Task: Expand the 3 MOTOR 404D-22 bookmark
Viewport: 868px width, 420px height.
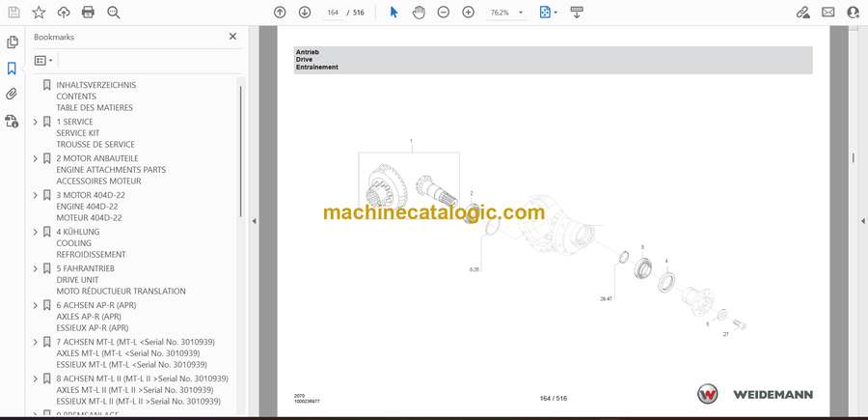Action: click(36, 195)
